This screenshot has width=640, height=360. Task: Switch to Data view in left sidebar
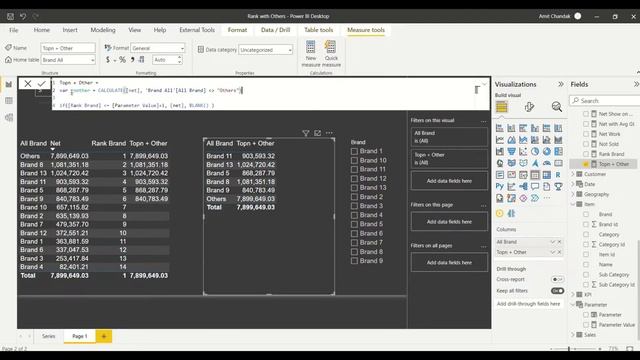(x=9, y=101)
